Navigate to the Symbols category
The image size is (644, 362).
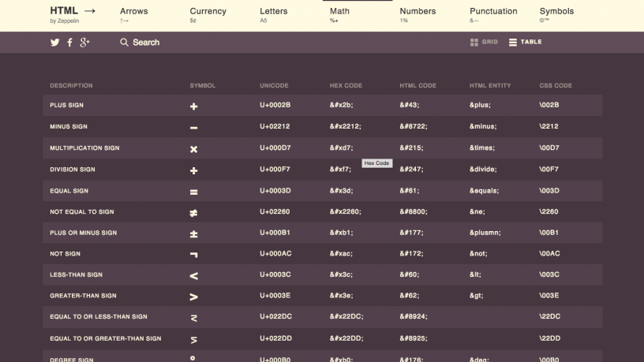[x=556, y=14]
